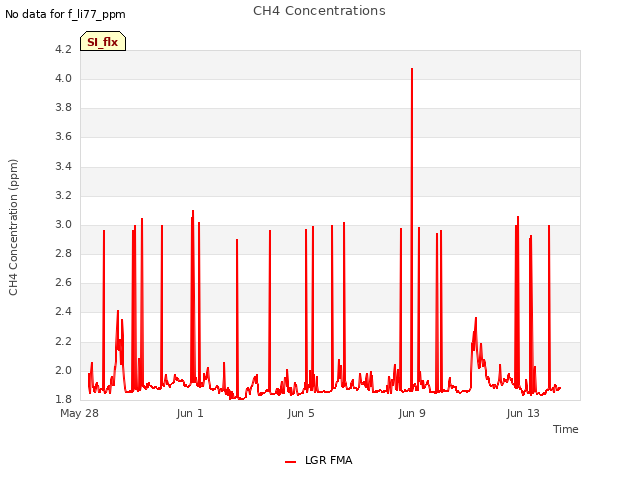Click the 3.2 y-axis tick label
The width and height of the screenshot is (640, 480).
63,196
